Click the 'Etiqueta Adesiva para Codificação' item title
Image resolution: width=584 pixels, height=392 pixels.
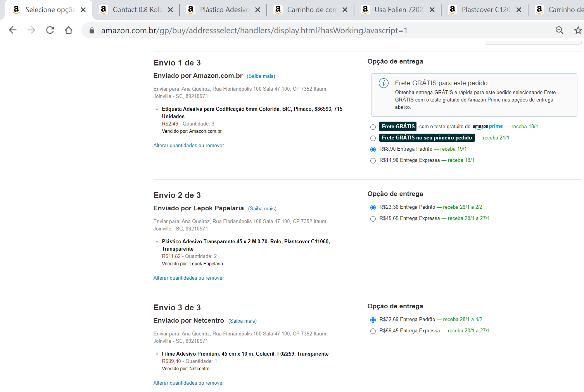(x=252, y=113)
